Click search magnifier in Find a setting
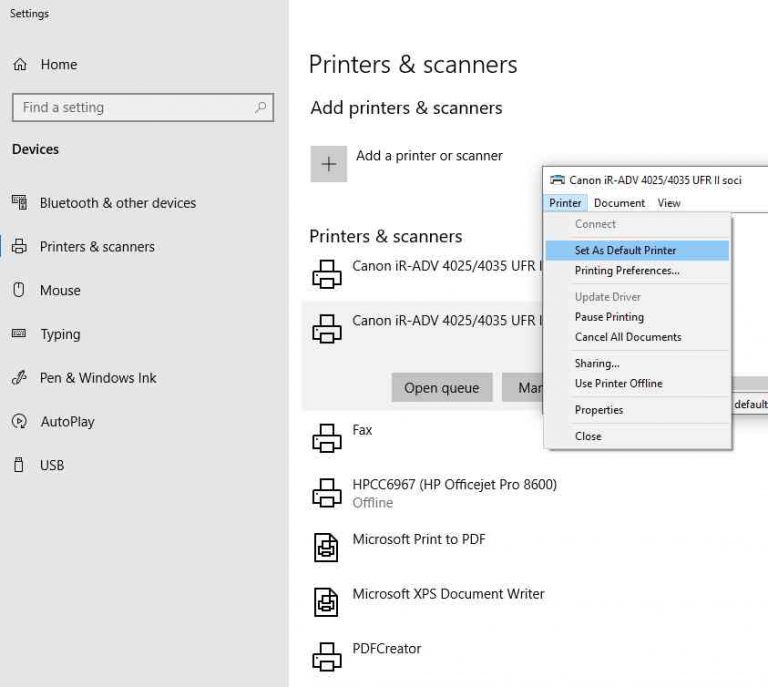Image resolution: width=768 pixels, height=687 pixels. pyautogui.click(x=261, y=108)
